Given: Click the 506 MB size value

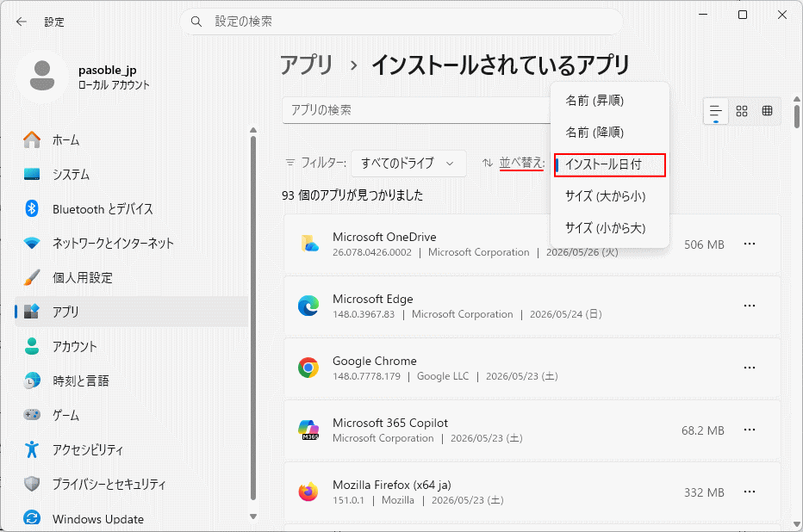Looking at the screenshot, I should click(704, 244).
